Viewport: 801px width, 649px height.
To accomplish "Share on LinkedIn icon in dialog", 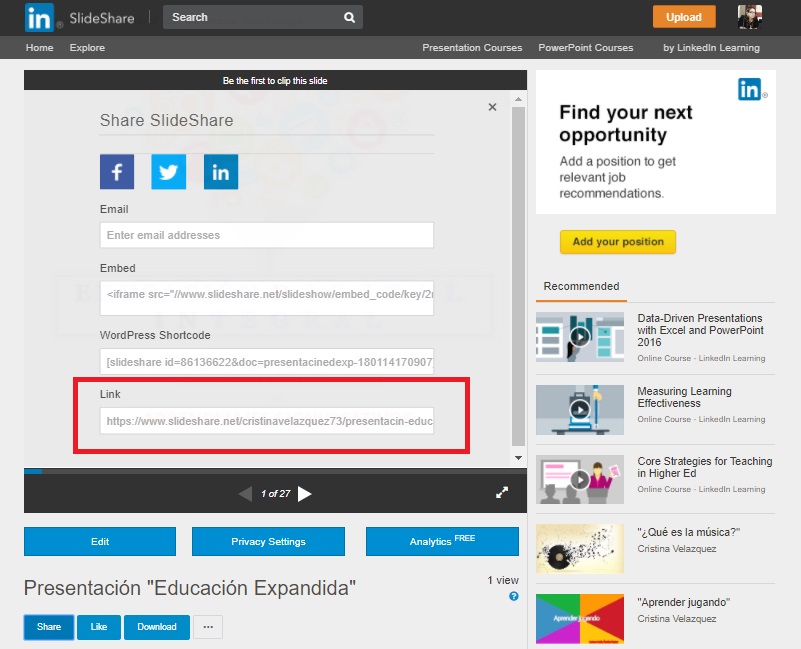I will coord(221,172).
